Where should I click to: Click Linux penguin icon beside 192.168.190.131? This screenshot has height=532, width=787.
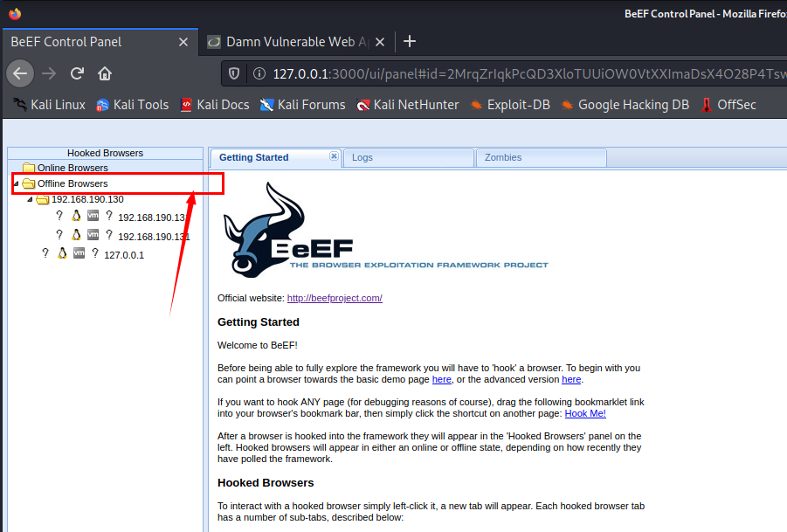tap(76, 234)
